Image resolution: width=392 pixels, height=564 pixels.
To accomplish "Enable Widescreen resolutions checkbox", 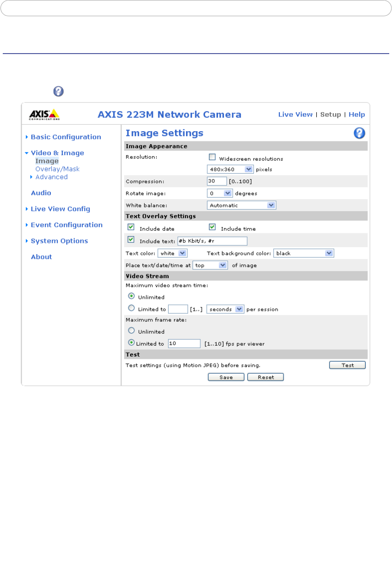I will [x=212, y=157].
